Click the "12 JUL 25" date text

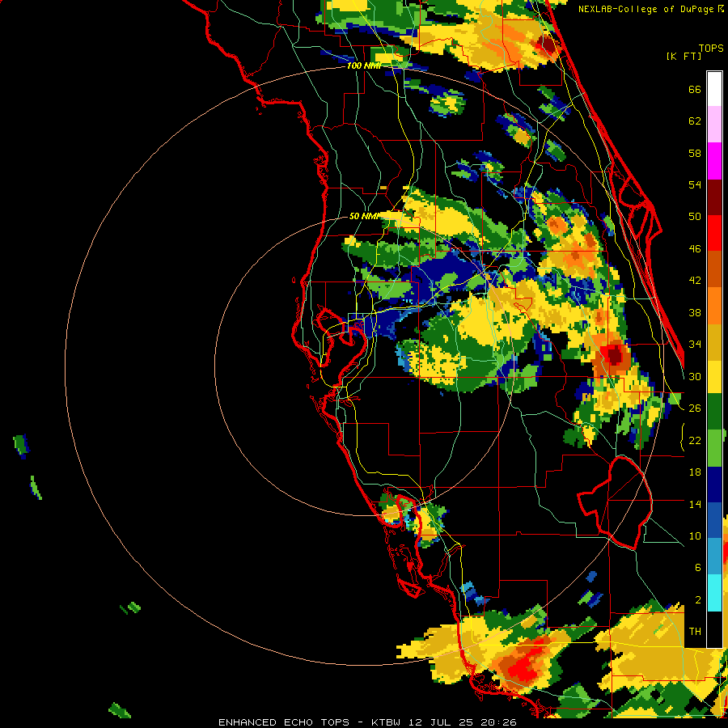(442, 722)
